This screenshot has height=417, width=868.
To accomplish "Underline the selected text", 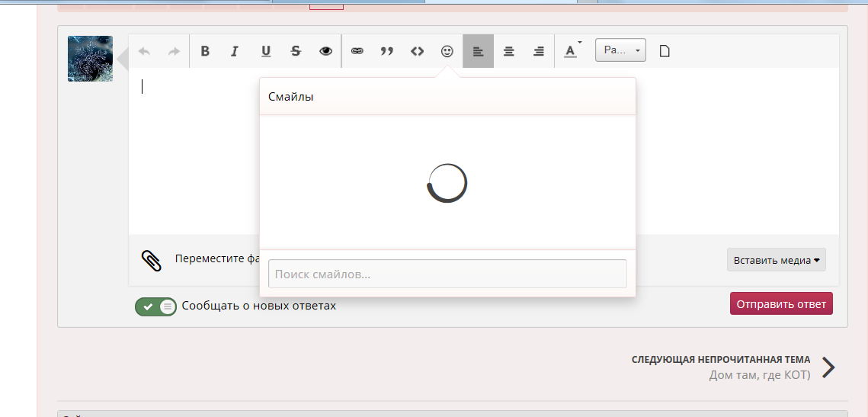I will 265,51.
